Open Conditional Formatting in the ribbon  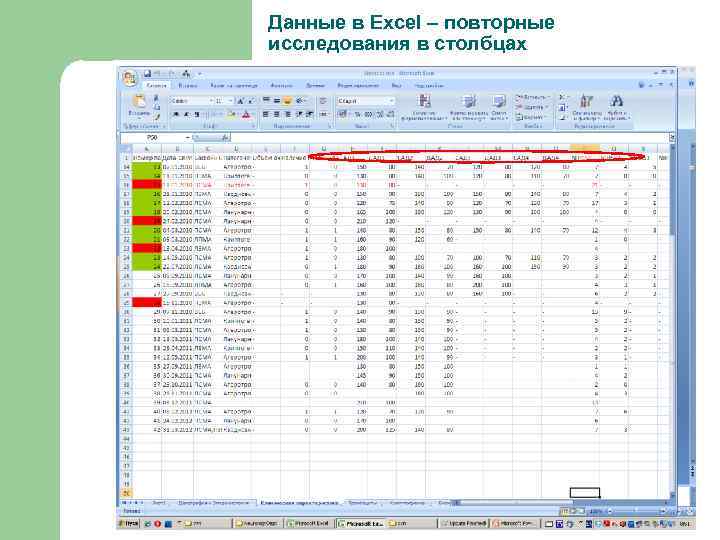pos(424,108)
